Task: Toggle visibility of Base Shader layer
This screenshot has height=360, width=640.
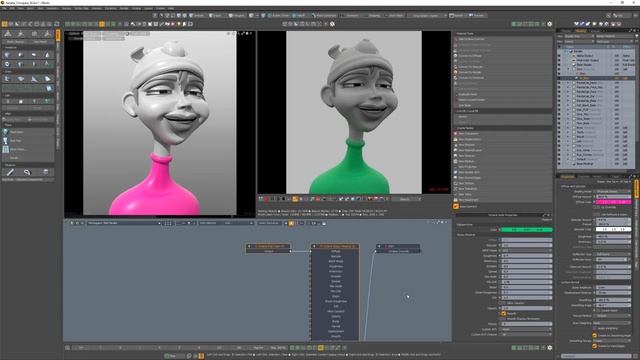Action: click(559, 65)
